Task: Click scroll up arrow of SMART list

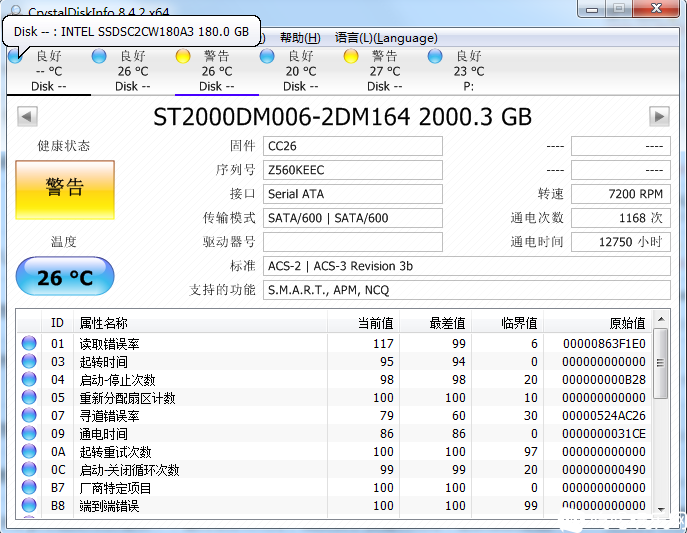Action: click(x=661, y=319)
